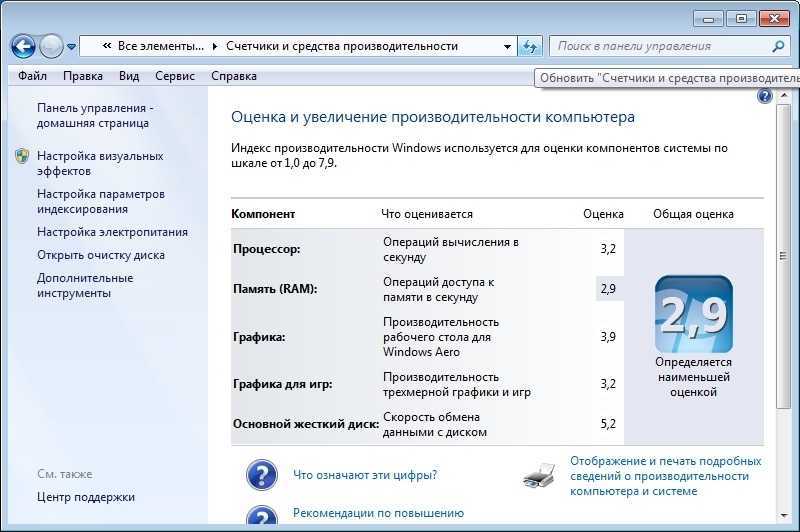
Task: Click the Компонент column header
Action: pos(263,214)
